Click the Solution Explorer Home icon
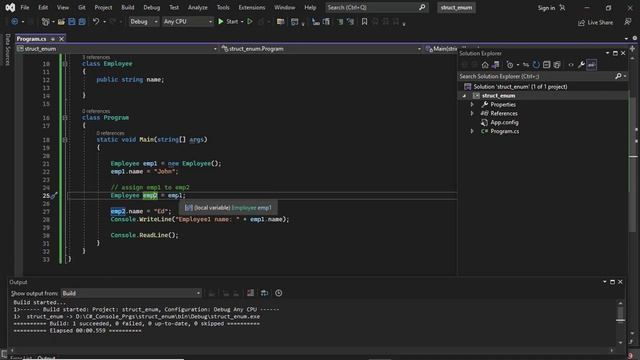 [485, 65]
